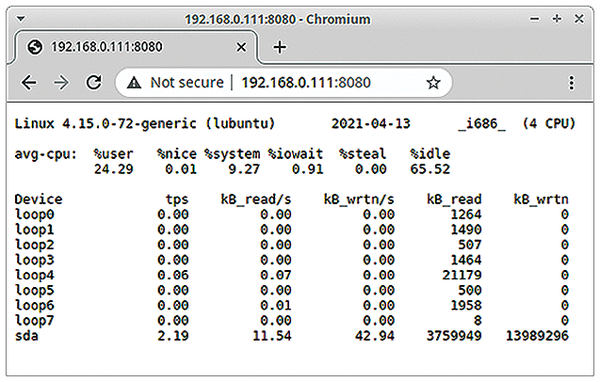Click the loop4 kB_read/s value 0.07
Screen dimensions: 600x382
[x=276, y=275]
